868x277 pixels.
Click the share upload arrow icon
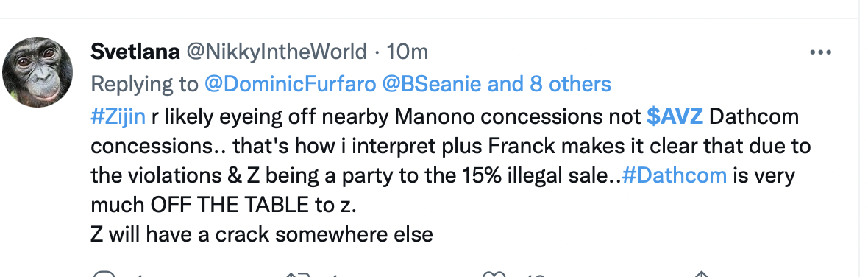[702, 275]
